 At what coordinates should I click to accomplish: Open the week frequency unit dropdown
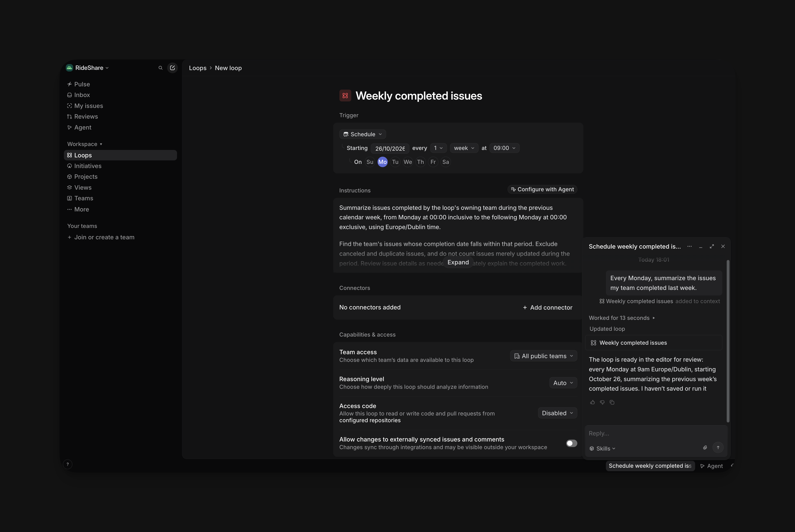[x=464, y=148]
